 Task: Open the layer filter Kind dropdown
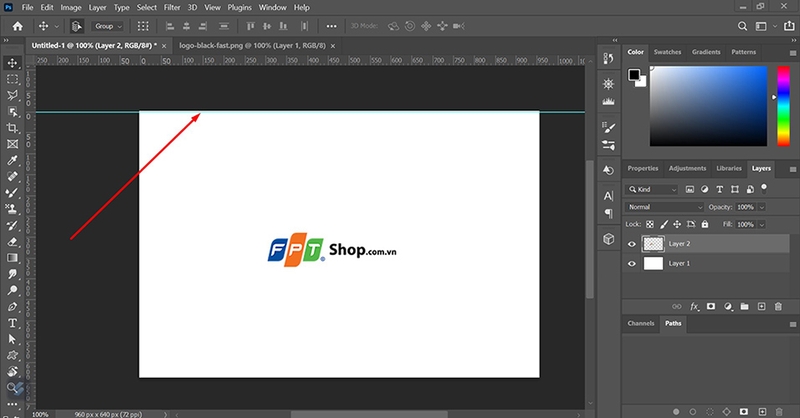pyautogui.click(x=652, y=189)
